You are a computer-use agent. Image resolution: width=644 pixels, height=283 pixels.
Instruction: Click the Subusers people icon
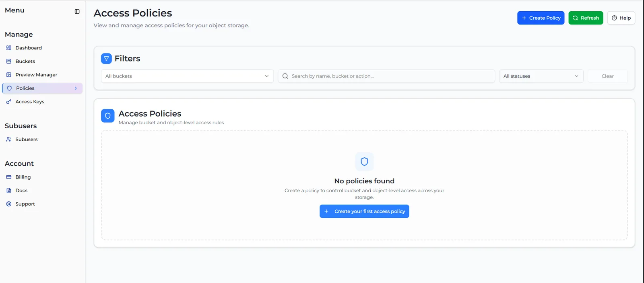pos(9,139)
